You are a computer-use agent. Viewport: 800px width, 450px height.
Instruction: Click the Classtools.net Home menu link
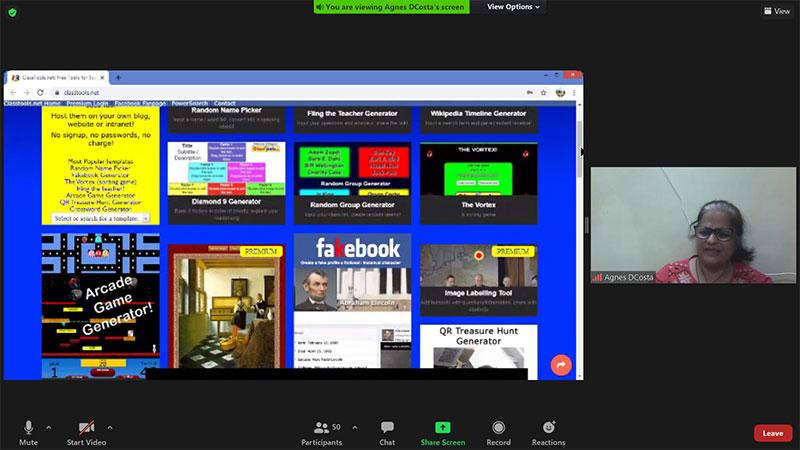click(32, 103)
